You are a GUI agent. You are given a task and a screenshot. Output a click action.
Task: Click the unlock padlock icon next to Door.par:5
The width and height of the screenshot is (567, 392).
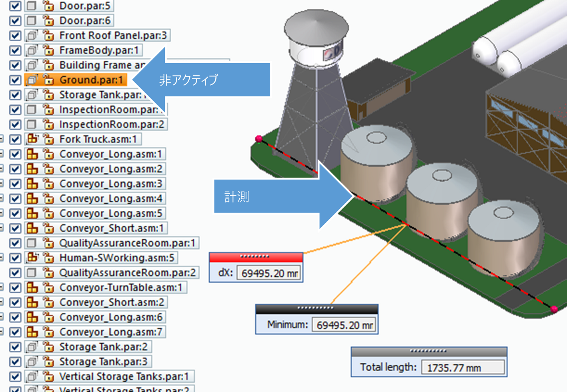[48, 6]
